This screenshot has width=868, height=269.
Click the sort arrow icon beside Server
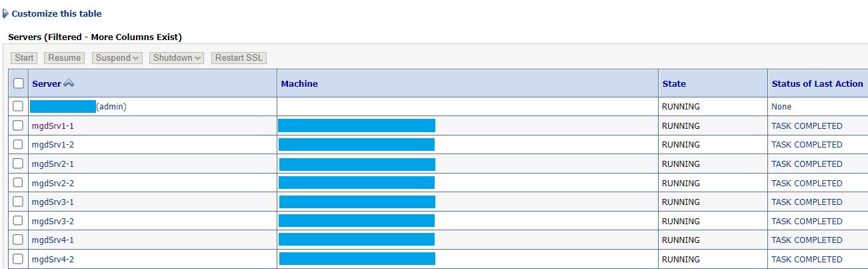click(69, 83)
